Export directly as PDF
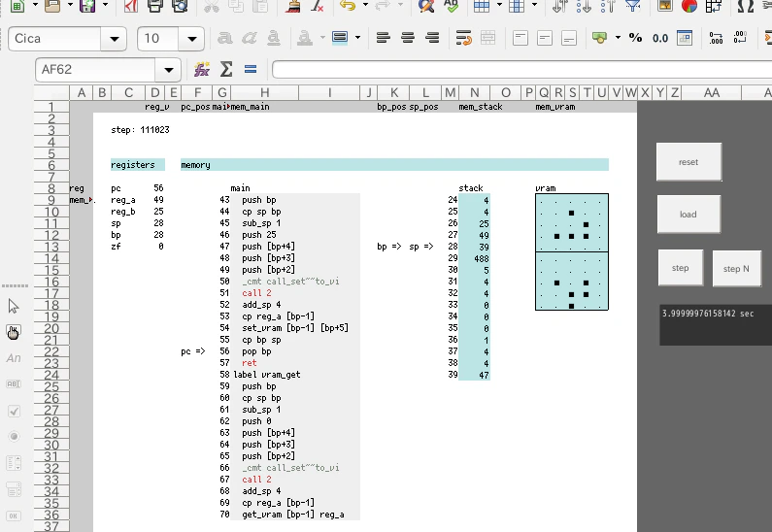772x532 pixels. pos(131,6)
